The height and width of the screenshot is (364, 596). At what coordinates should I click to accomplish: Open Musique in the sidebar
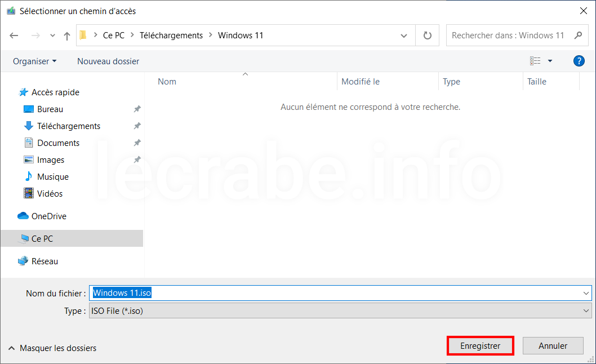(x=53, y=177)
